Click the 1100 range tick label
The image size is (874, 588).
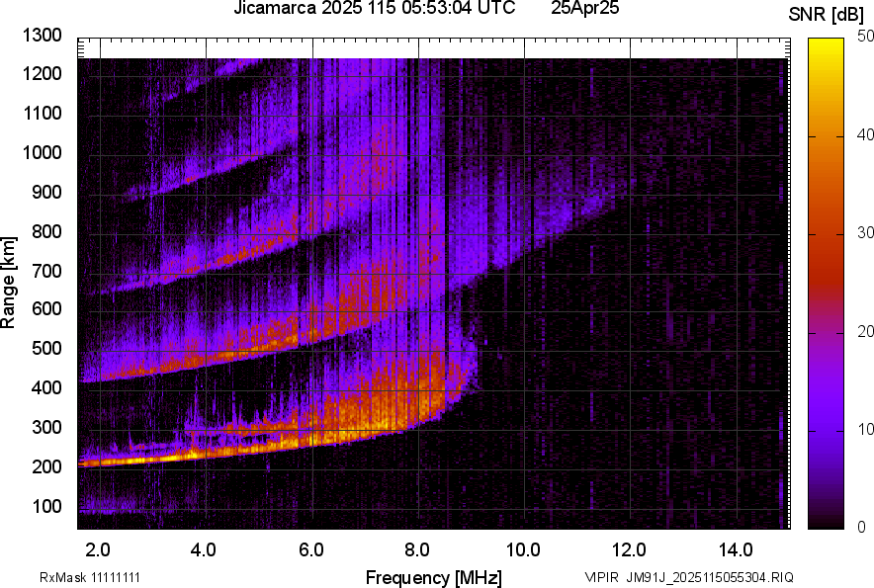[43, 113]
